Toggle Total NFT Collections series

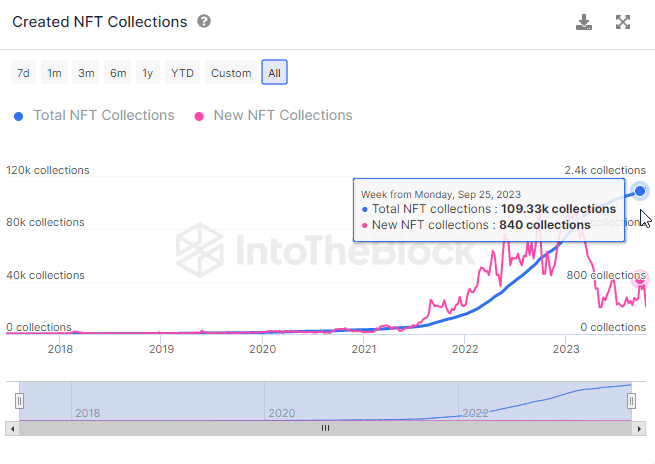point(103,115)
